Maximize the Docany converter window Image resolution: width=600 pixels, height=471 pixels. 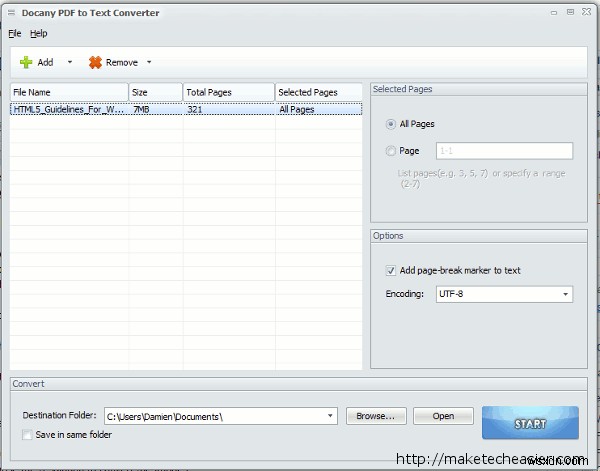[x=570, y=12]
